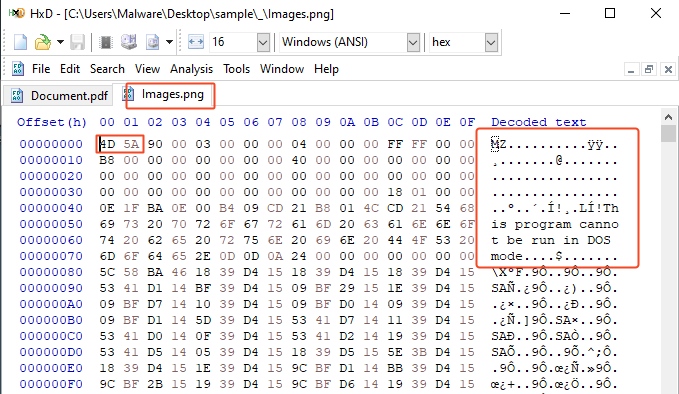
Task: Restore the inner document window
Action: (x=649, y=69)
